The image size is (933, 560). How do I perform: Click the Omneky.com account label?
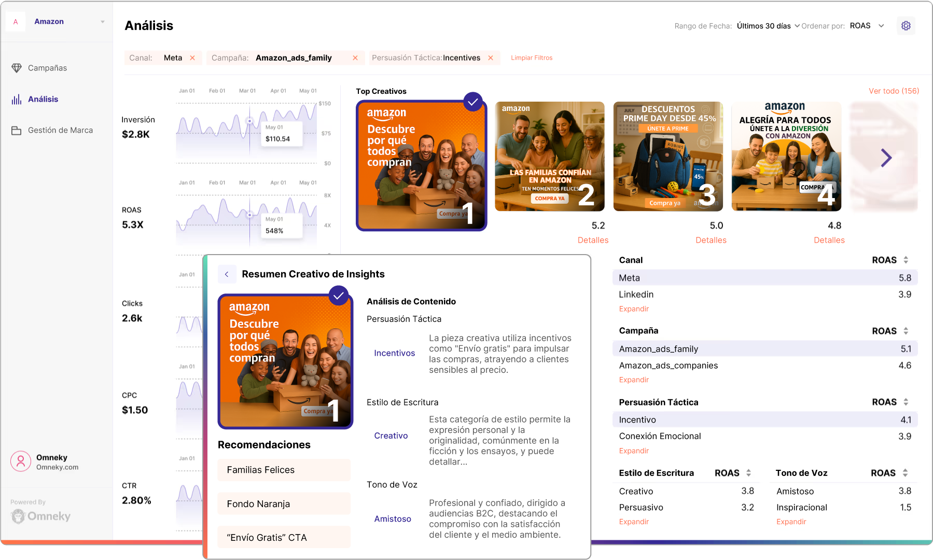click(57, 467)
